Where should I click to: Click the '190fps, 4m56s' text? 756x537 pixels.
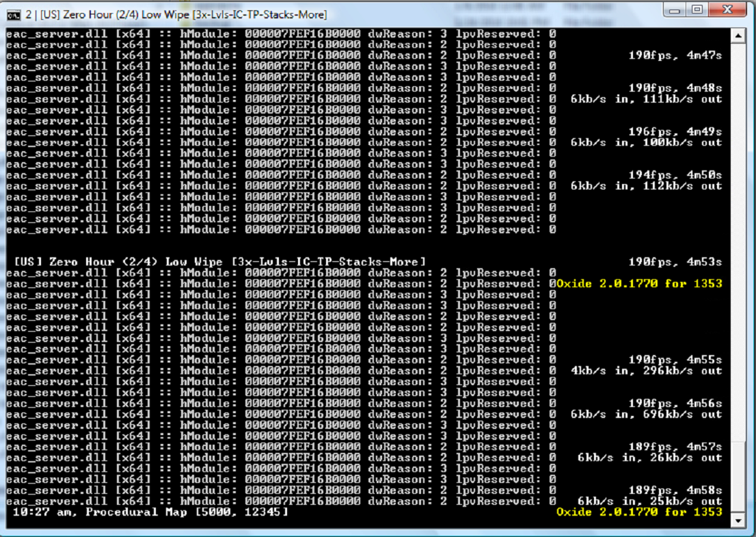point(675,404)
